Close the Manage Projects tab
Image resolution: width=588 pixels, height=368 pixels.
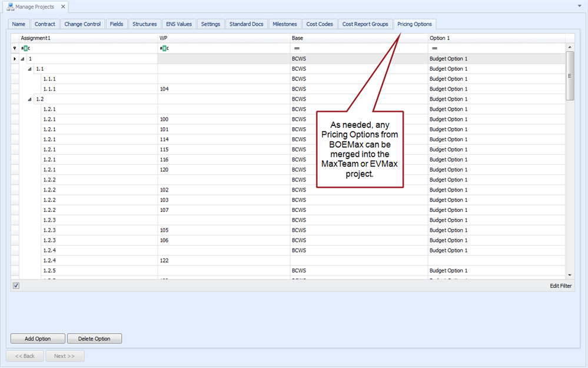[x=62, y=7]
